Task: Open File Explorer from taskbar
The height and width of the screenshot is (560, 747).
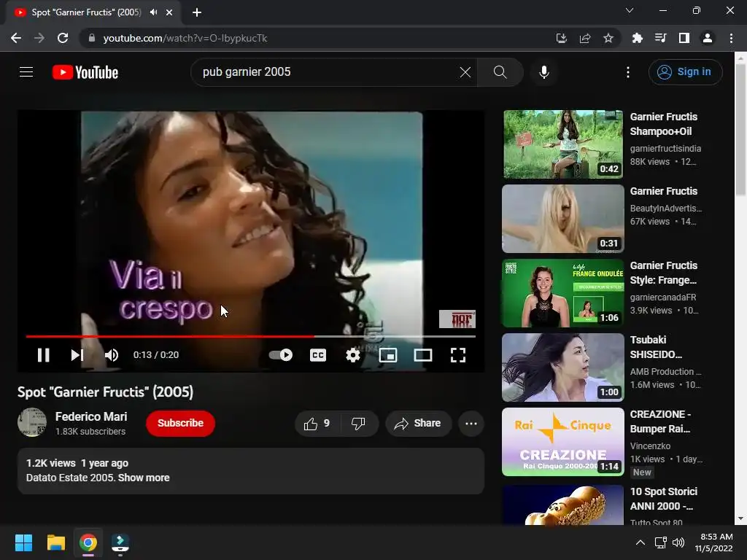Action: (x=55, y=542)
